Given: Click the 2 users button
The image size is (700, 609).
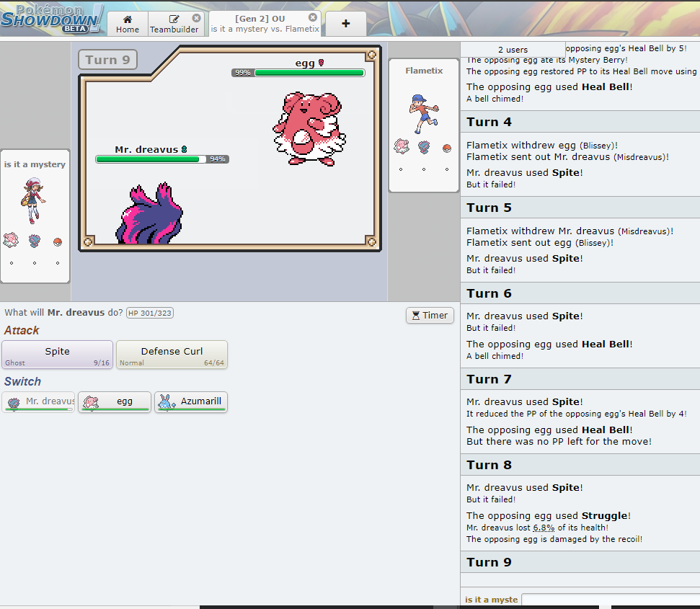Looking at the screenshot, I should point(513,50).
